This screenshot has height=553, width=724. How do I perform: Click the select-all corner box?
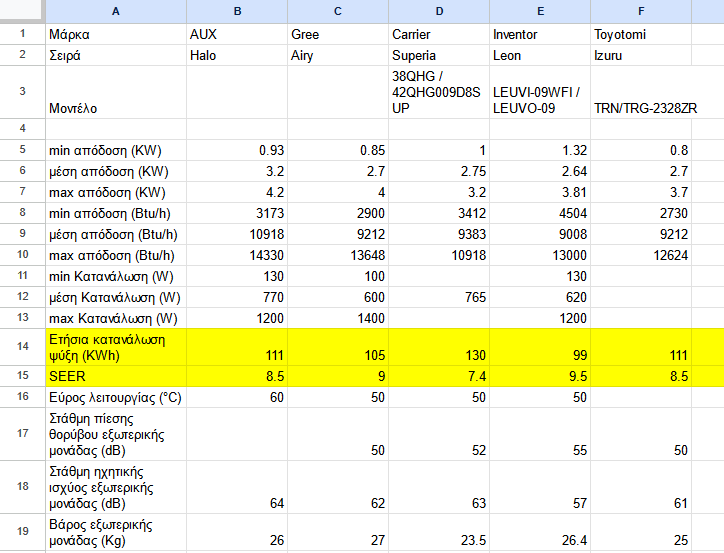23,10
